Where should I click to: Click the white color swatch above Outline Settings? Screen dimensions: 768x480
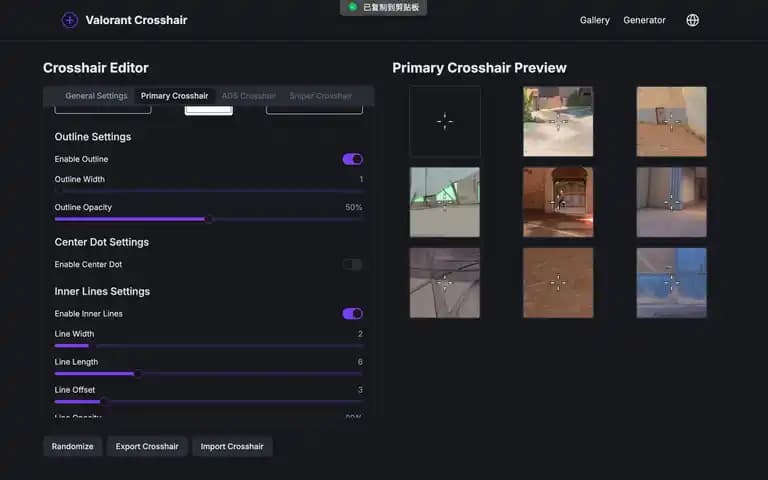point(209,110)
